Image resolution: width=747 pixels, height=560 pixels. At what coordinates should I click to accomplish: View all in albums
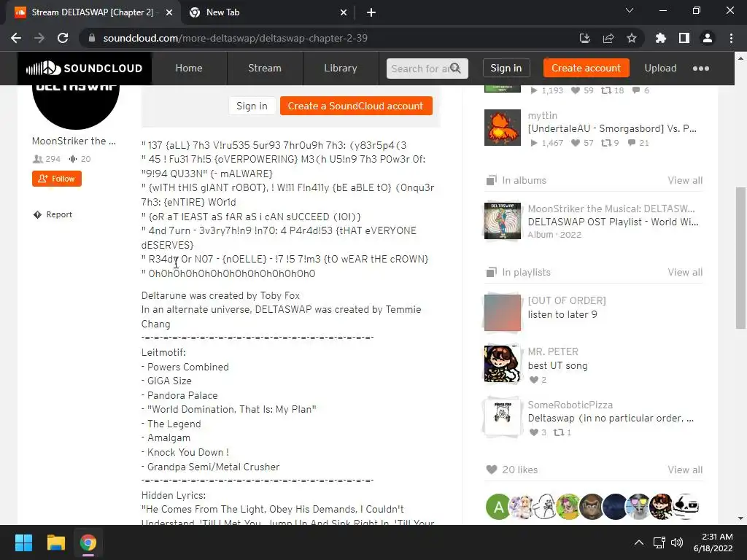tap(685, 181)
